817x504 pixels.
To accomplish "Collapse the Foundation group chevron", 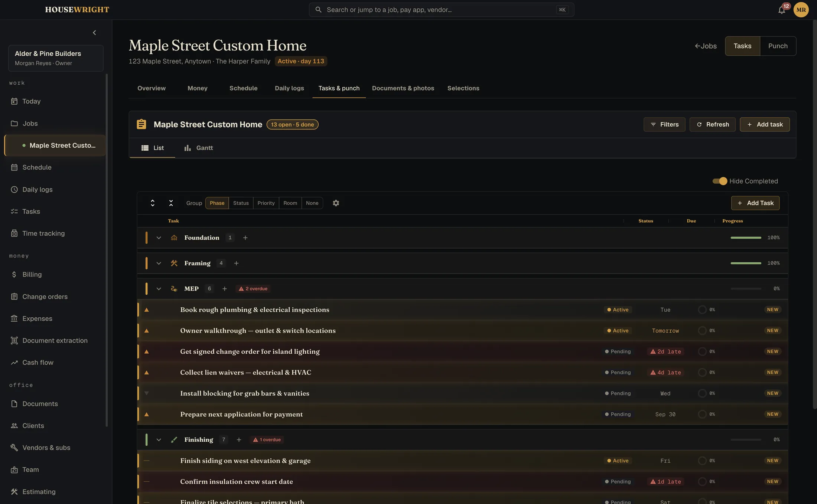I will [159, 238].
